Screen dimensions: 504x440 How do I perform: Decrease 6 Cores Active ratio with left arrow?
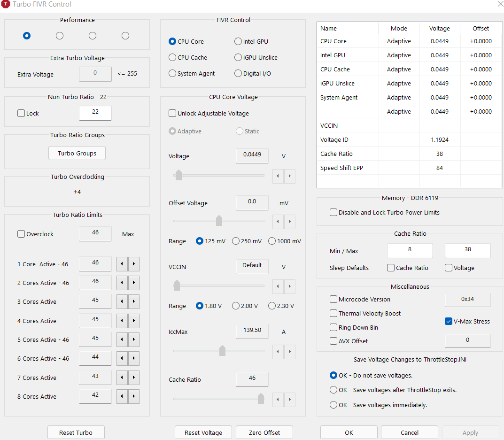[122, 358]
